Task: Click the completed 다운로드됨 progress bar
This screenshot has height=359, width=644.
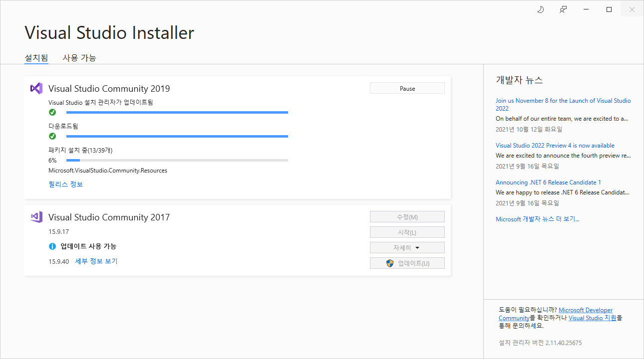Action: point(177,137)
